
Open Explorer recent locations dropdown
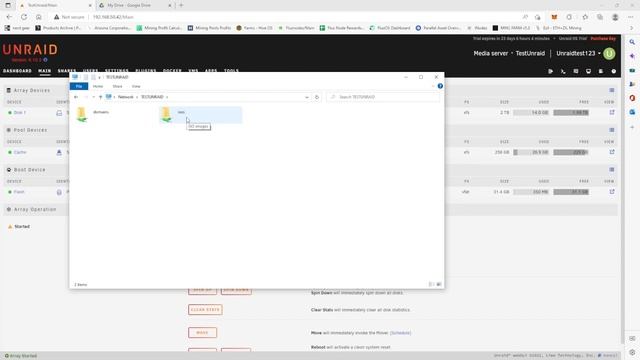pyautogui.click(x=93, y=97)
